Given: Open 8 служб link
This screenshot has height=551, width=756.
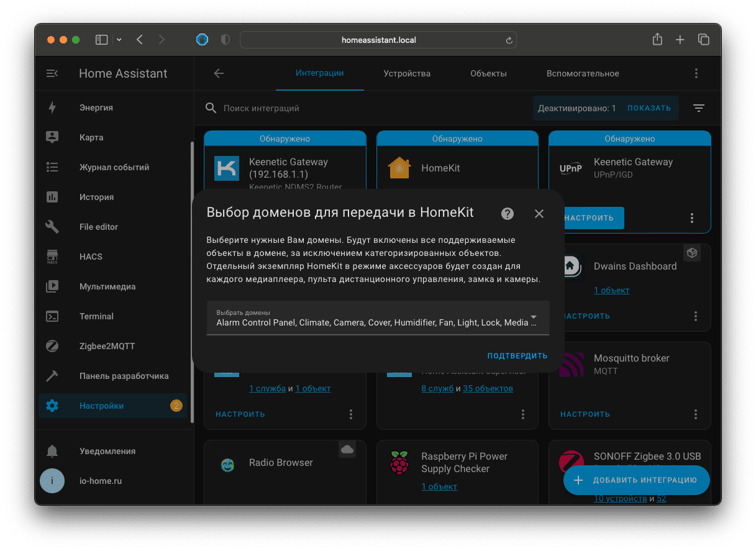Looking at the screenshot, I should (437, 388).
